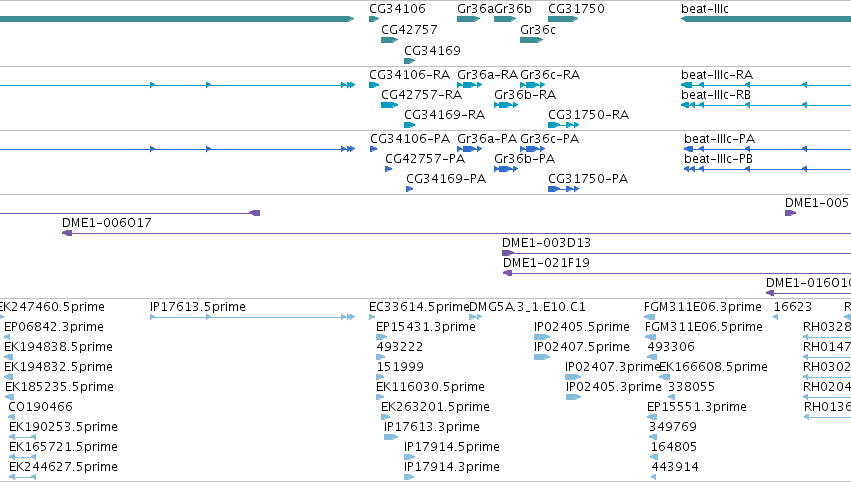The image size is (851, 482).
Task: Open protein label Gr36b-PA
Action: [525, 158]
